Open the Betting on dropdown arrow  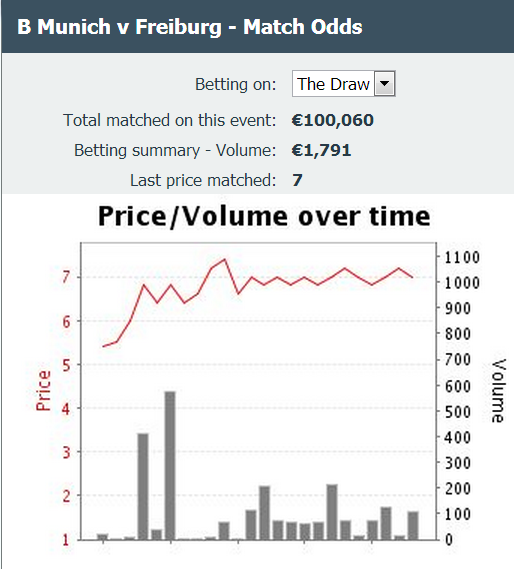384,84
